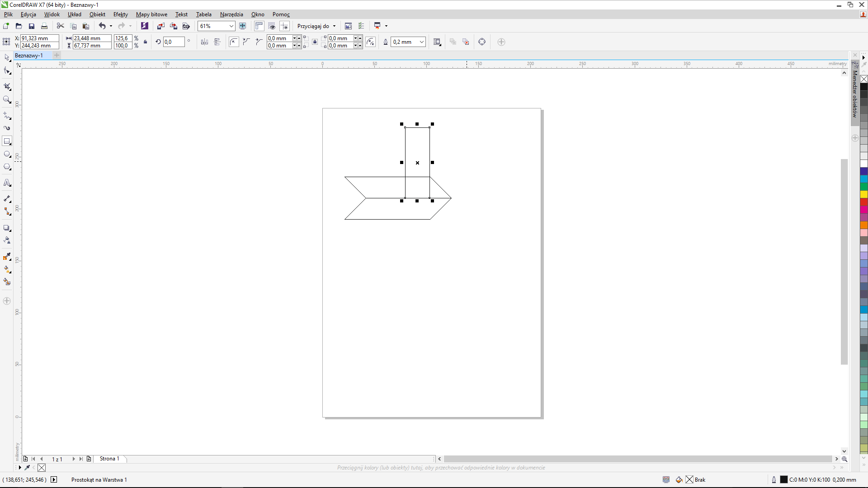
Task: Pick the red swatch in color palette
Action: pyautogui.click(x=863, y=202)
